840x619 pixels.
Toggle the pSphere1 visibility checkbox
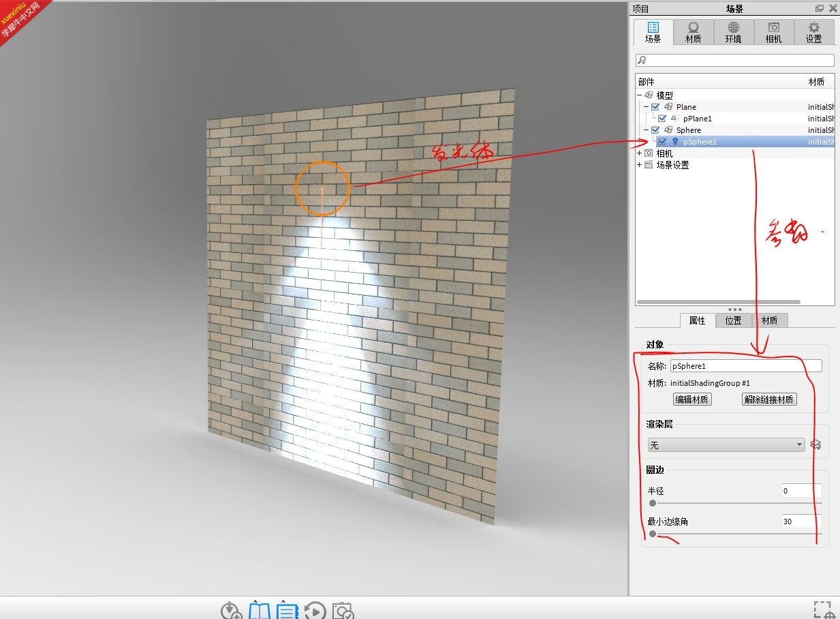(x=662, y=142)
